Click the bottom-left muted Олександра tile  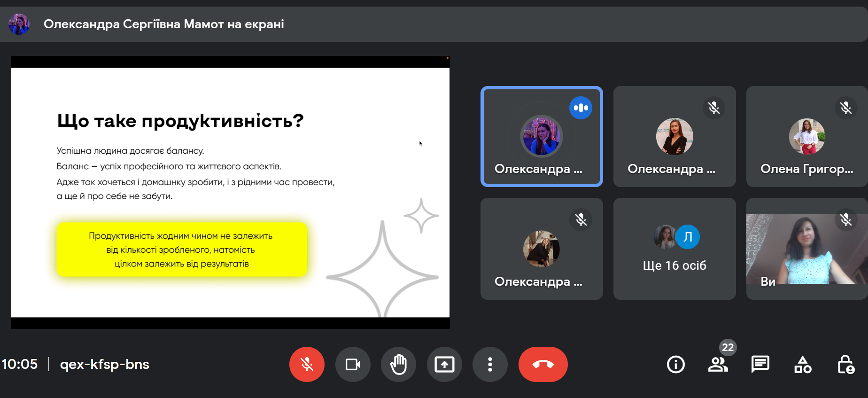tap(541, 249)
